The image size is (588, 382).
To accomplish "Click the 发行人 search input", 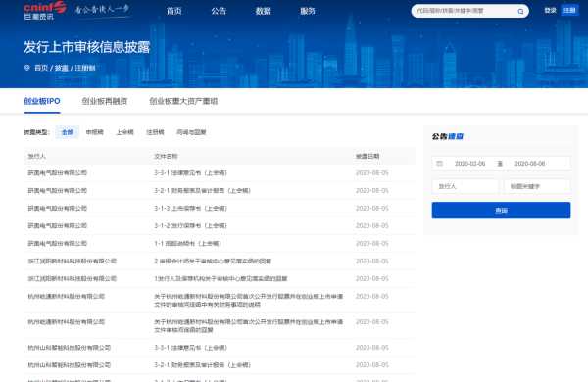I will 465,186.
